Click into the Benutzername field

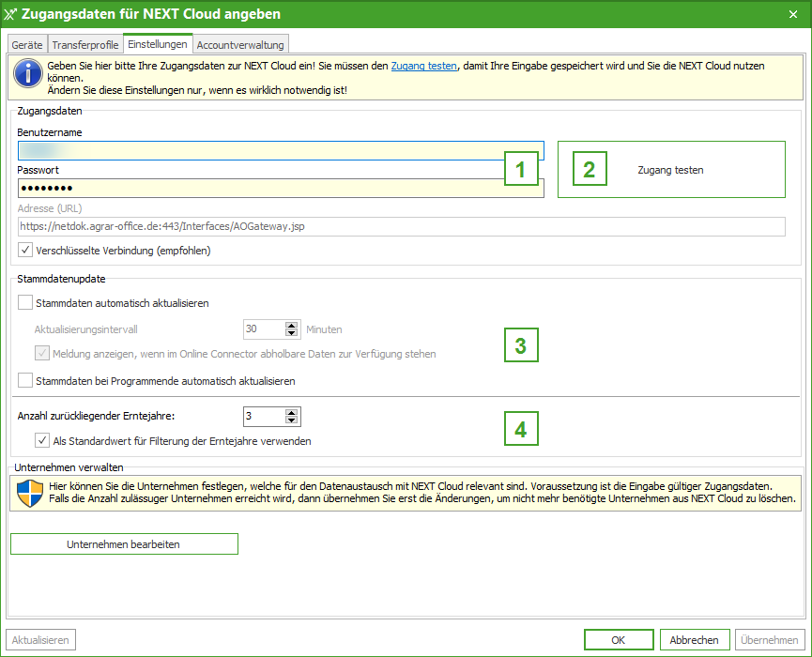coord(263,150)
